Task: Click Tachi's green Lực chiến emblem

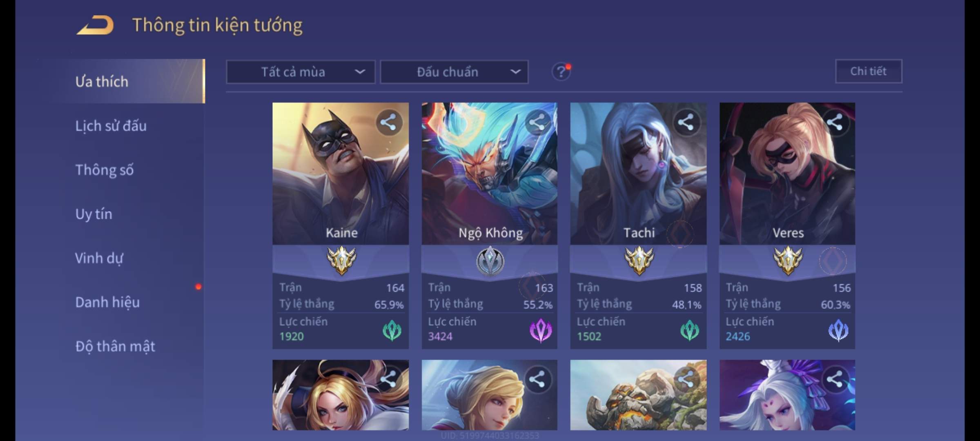Action: coord(690,330)
